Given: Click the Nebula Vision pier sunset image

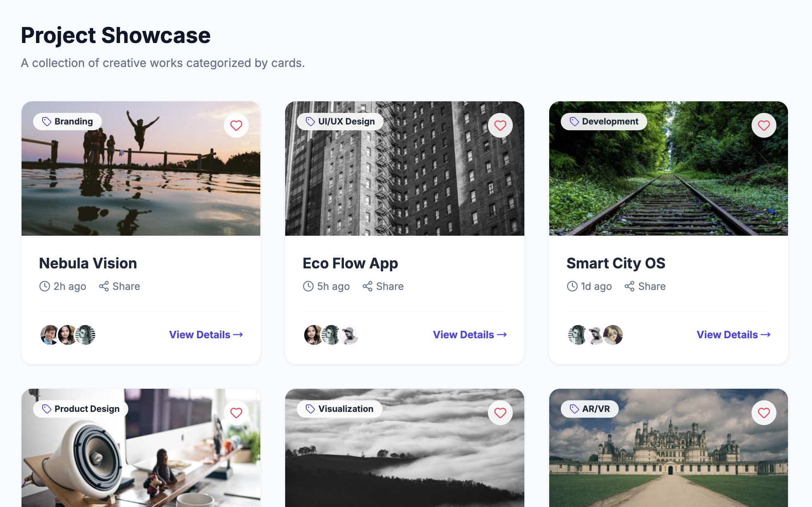Looking at the screenshot, I should coord(141,168).
